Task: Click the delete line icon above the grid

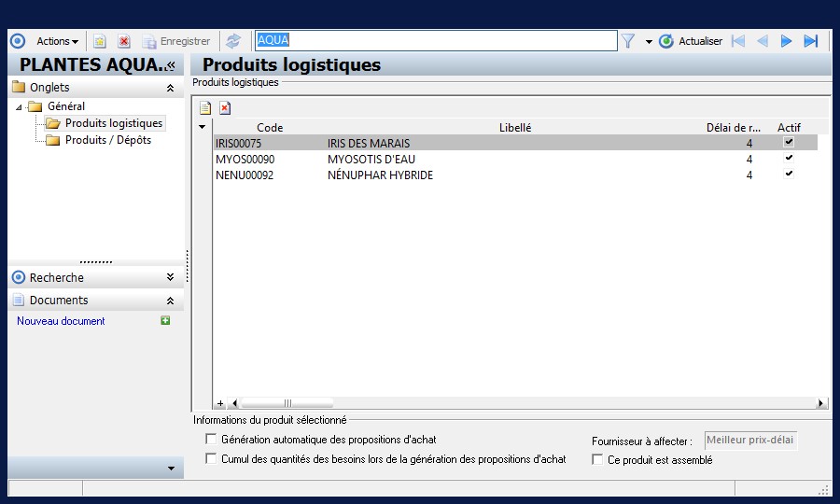Action: (x=225, y=108)
